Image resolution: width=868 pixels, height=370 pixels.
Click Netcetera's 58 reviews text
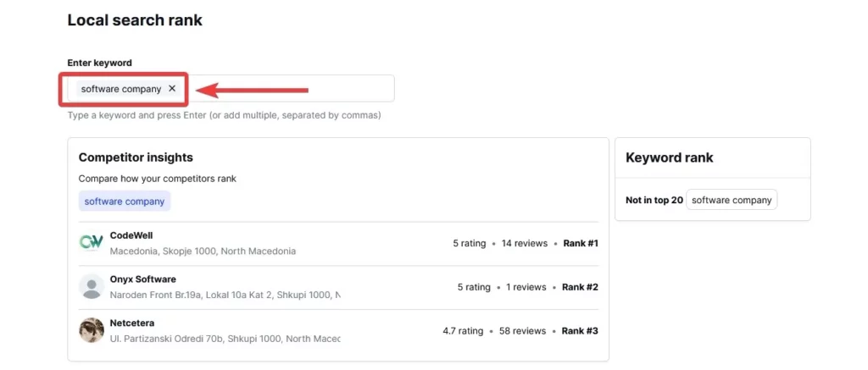point(523,331)
